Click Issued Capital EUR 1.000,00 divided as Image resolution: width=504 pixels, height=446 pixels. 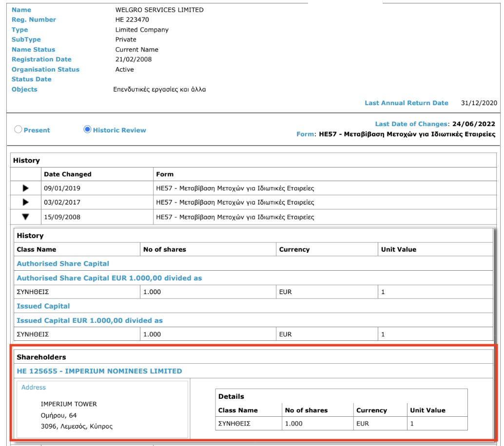click(x=90, y=321)
